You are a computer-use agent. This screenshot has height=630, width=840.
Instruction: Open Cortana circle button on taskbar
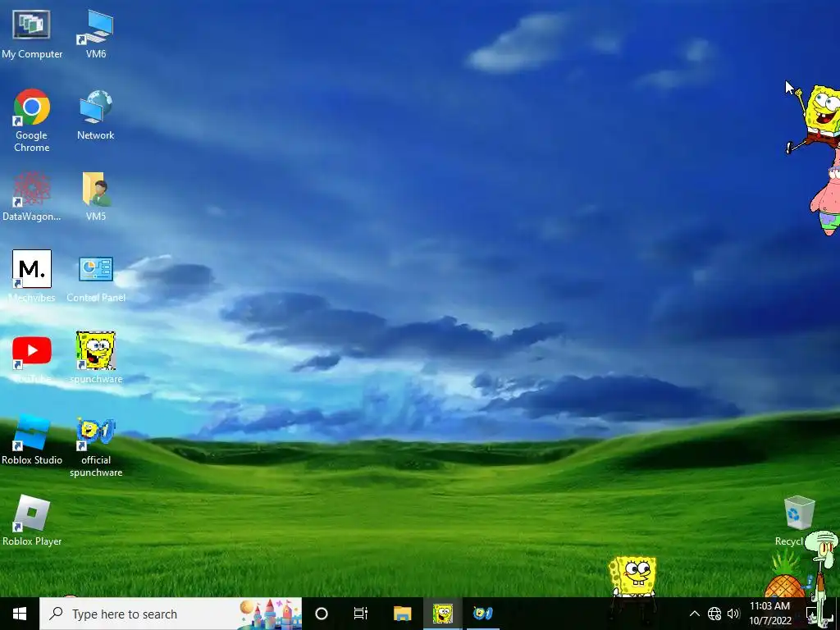pos(322,614)
